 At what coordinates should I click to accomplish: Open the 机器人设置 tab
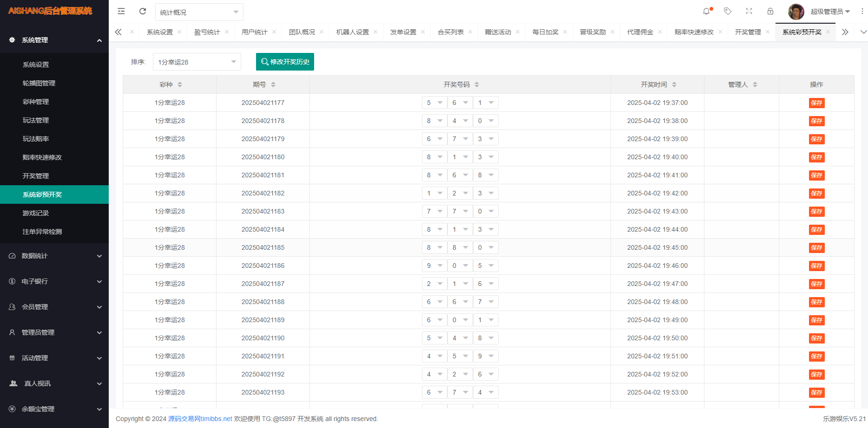(353, 32)
